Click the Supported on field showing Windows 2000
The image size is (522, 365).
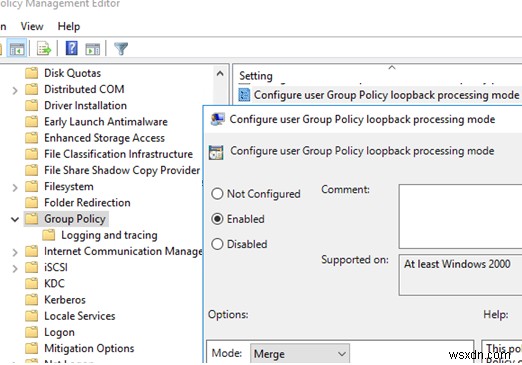[x=460, y=275]
